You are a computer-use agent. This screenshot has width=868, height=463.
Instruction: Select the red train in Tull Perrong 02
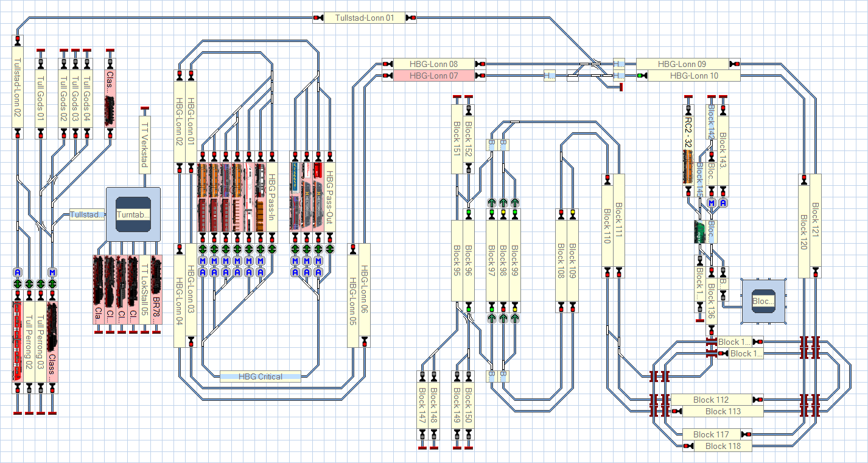click(x=18, y=341)
